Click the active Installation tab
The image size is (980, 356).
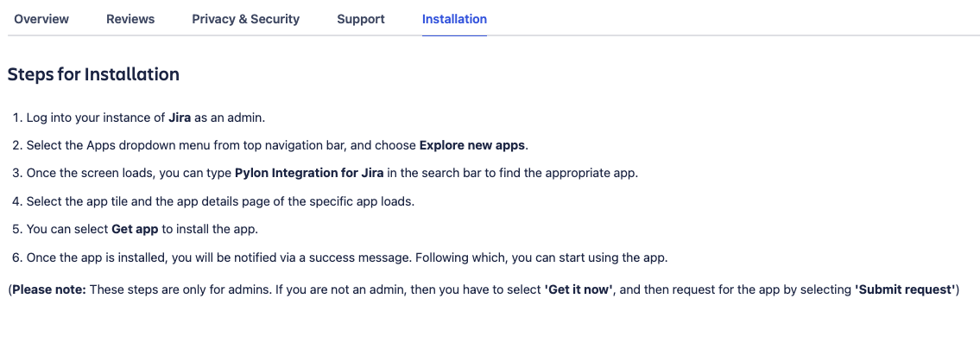(x=454, y=19)
